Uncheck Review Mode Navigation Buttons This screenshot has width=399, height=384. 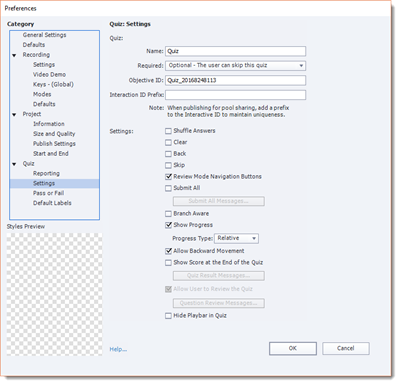pyautogui.click(x=168, y=177)
